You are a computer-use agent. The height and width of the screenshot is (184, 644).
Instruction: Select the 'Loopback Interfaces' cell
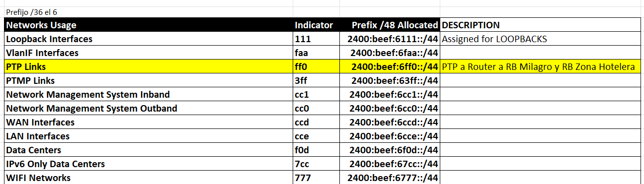[149, 39]
